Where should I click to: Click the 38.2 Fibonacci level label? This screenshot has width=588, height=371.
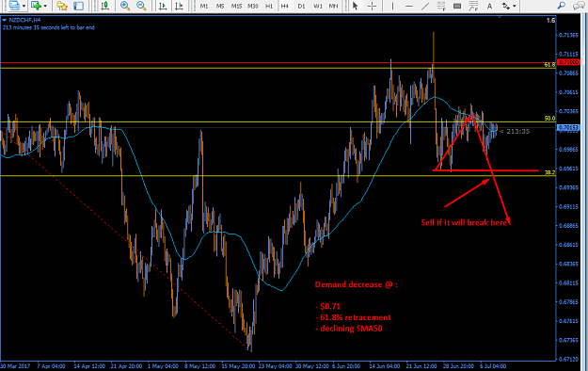point(549,172)
